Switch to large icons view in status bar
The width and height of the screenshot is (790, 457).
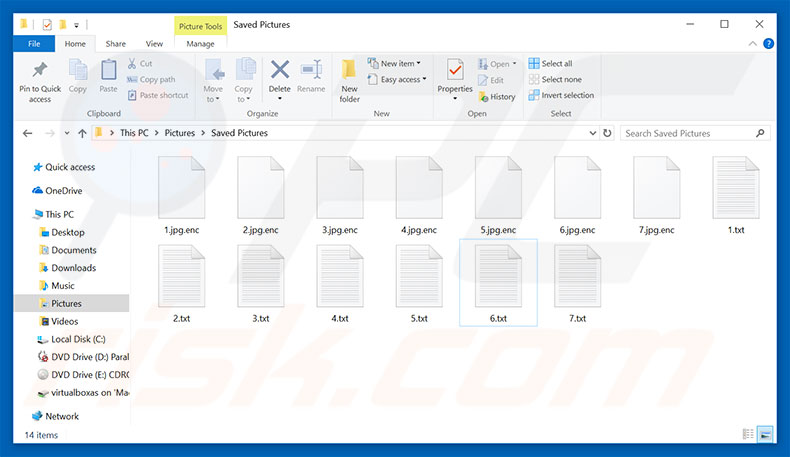[765, 434]
